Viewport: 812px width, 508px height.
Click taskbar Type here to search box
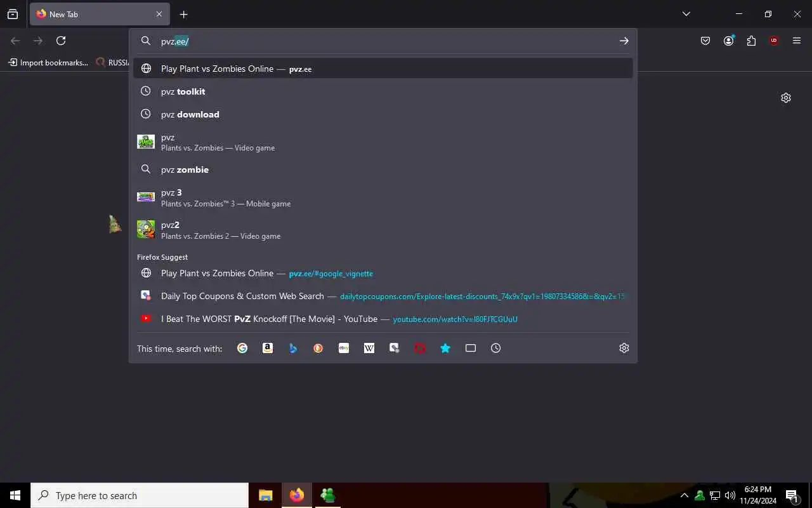pyautogui.click(x=140, y=495)
